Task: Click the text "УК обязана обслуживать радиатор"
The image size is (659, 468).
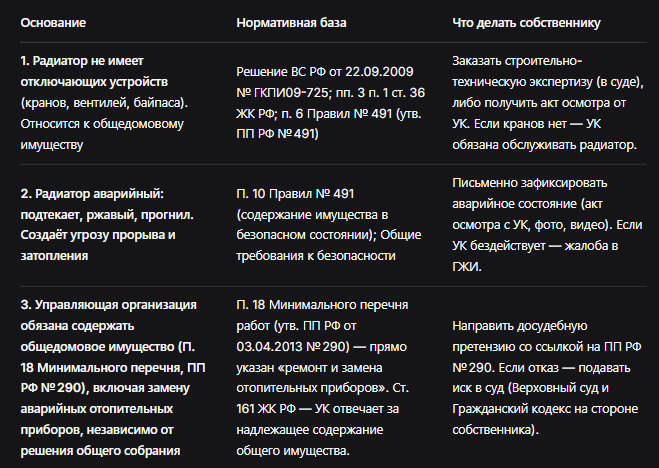Action: click(545, 134)
